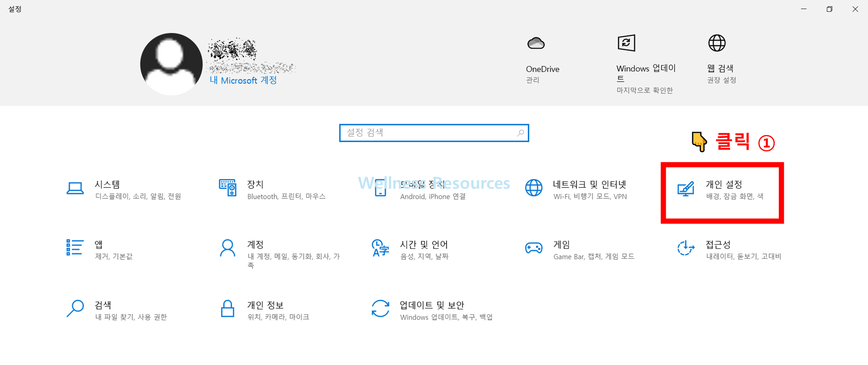Screen dimensions: 868x365
Task: Click Game Bar, 캡처, 게임 모드 description
Action: (594, 256)
